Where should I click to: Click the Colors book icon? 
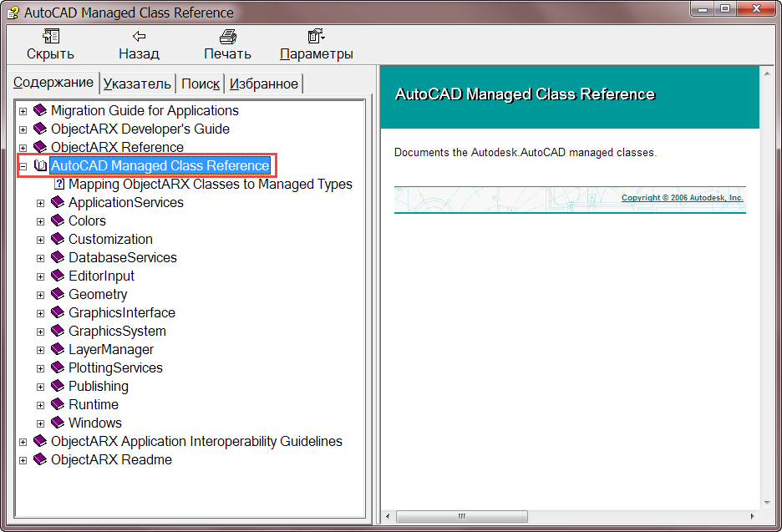58,220
